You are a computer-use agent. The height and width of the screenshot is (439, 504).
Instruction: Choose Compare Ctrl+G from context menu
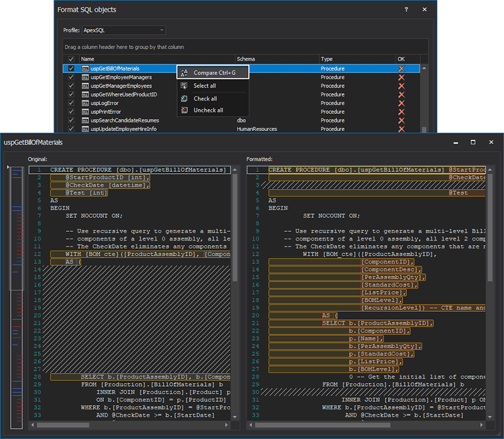[214, 73]
